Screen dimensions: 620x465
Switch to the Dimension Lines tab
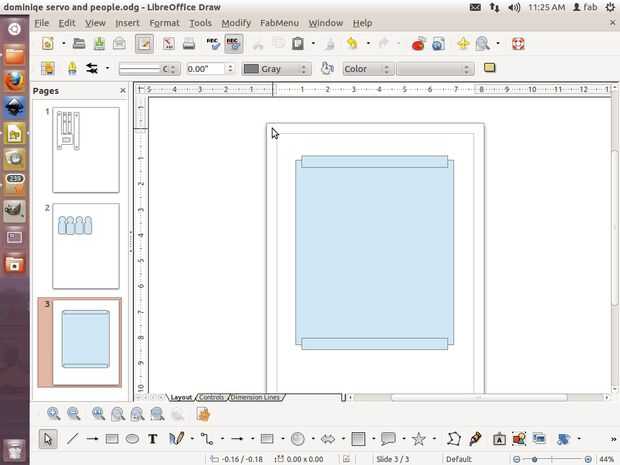click(256, 398)
